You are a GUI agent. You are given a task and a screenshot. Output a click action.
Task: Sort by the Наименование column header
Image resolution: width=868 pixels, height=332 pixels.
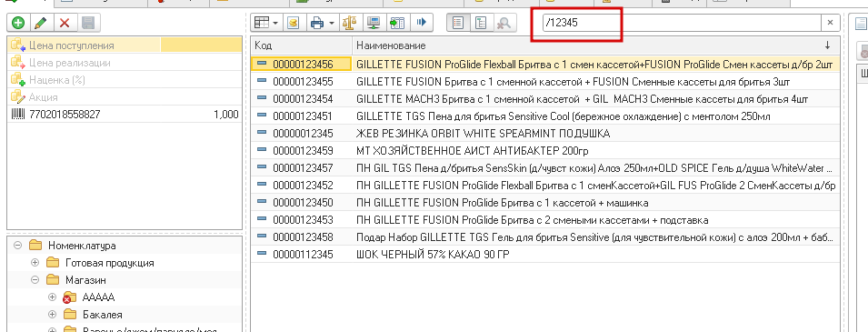click(595, 45)
